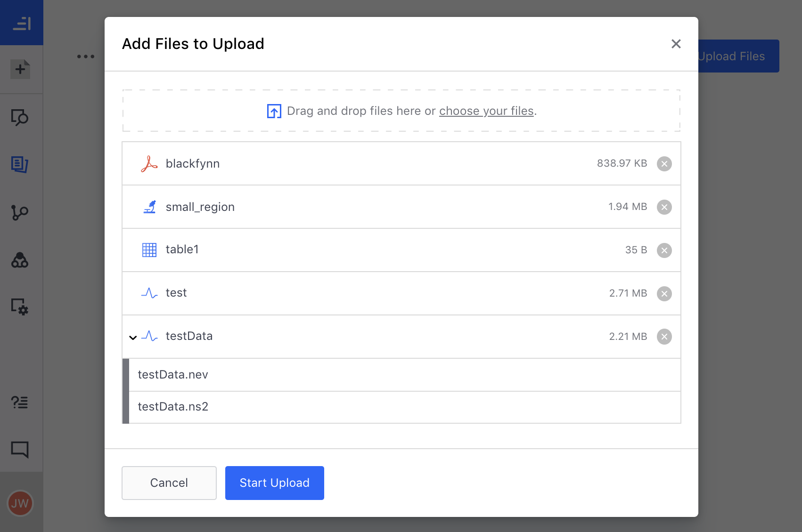
Task: Click the Cancel button
Action: [x=169, y=483]
